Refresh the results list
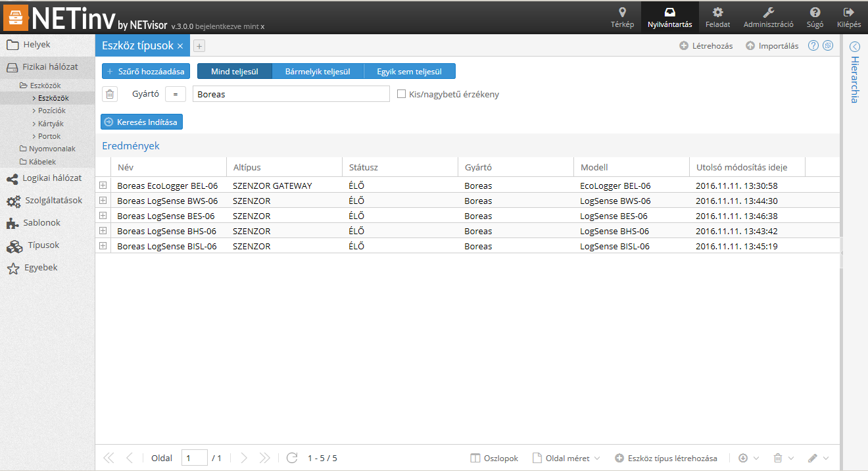Image resolution: width=868 pixels, height=471 pixels. pyautogui.click(x=292, y=458)
